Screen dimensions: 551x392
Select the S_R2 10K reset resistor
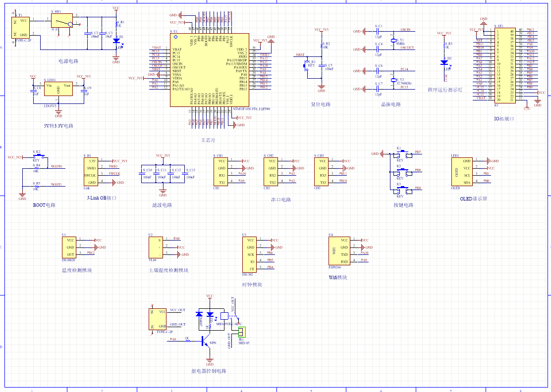322,46
